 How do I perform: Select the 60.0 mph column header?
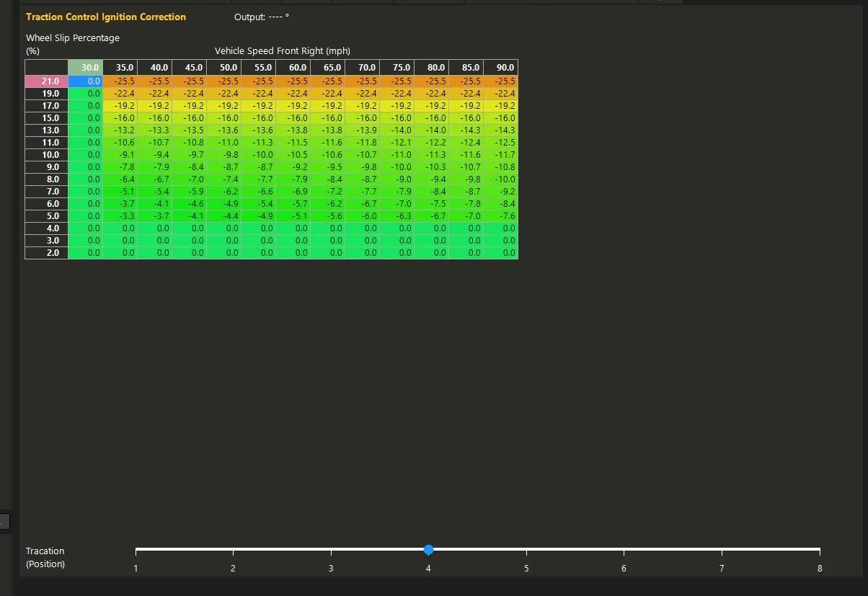(293, 67)
